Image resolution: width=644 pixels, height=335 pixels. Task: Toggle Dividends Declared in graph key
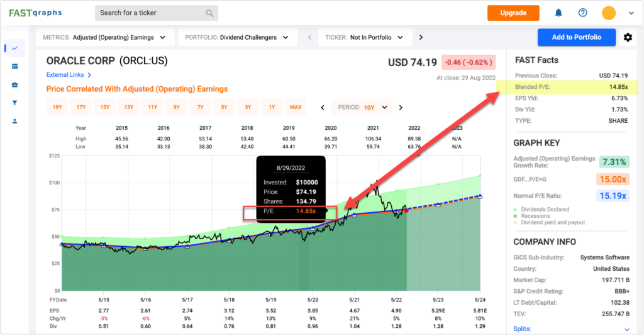[541, 210]
